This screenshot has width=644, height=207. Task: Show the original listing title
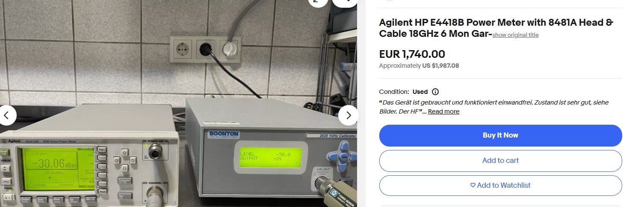tap(515, 35)
